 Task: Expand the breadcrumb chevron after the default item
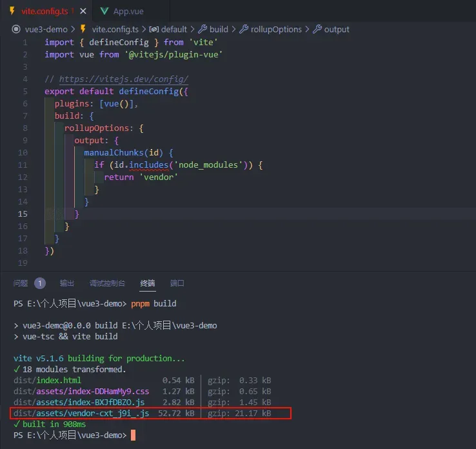192,29
